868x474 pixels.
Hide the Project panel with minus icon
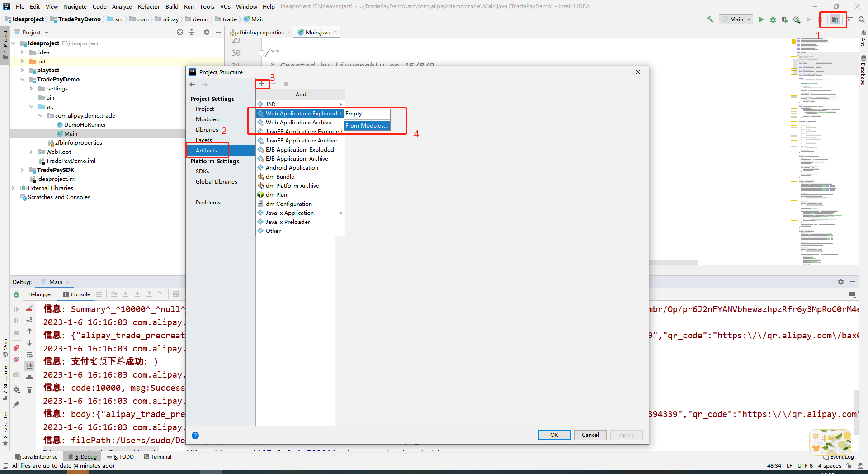click(x=218, y=32)
